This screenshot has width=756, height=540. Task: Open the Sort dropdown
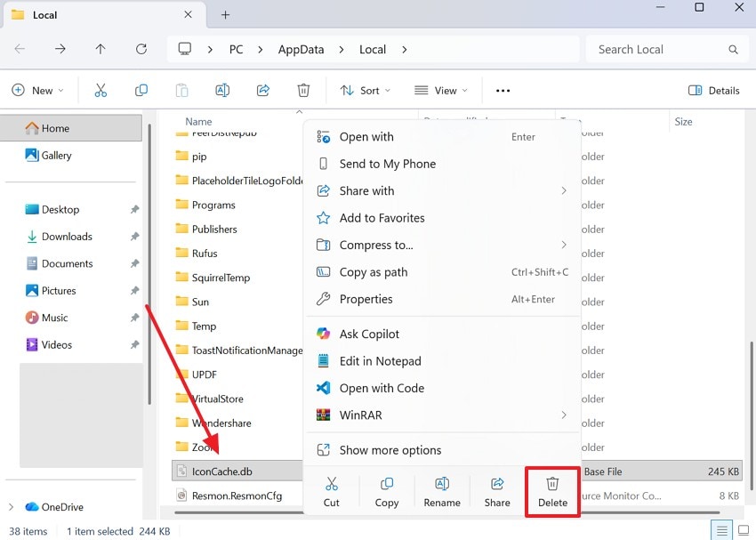(365, 91)
